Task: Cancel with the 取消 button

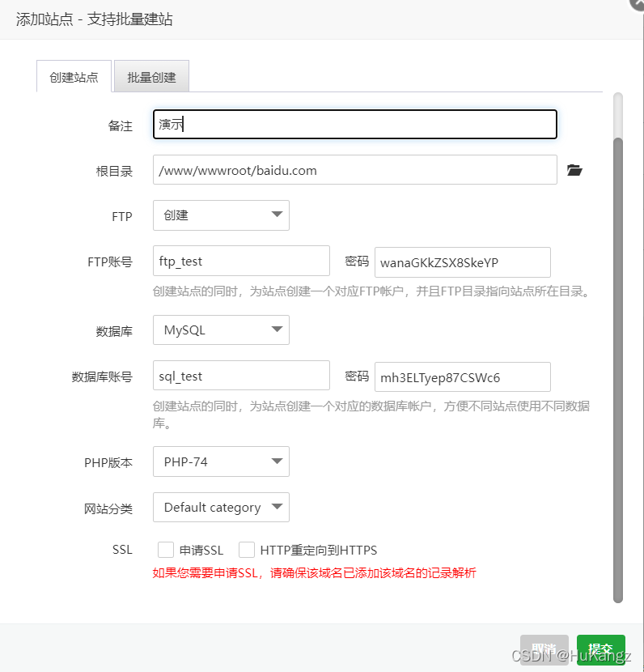Action: (544, 649)
